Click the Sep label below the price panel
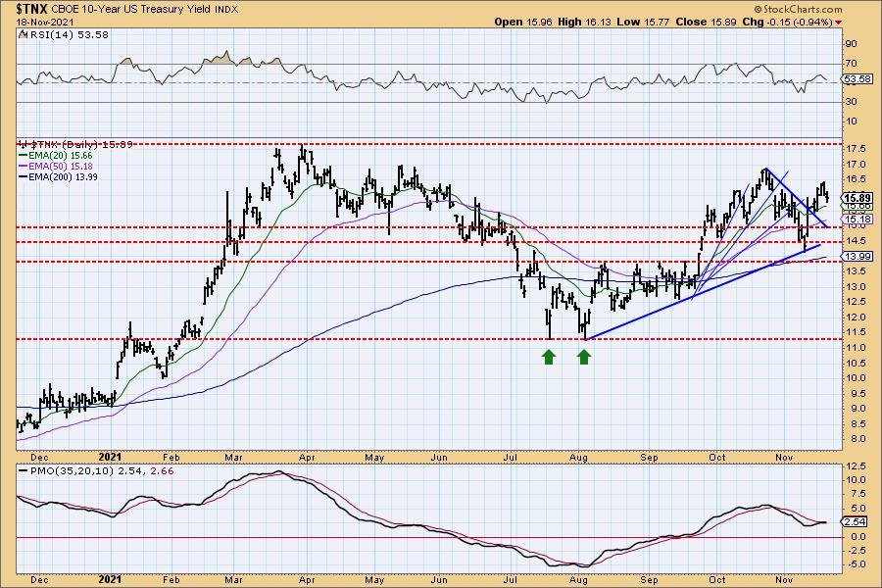 (649, 458)
